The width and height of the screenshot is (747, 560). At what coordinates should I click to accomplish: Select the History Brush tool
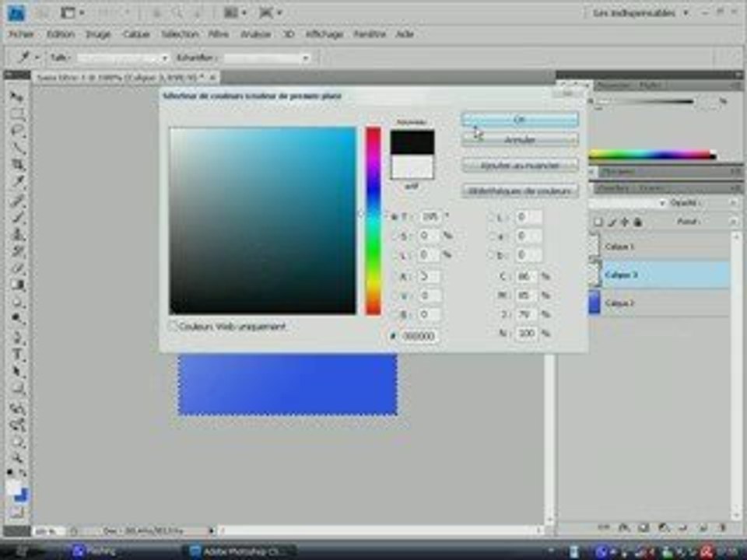tap(17, 251)
